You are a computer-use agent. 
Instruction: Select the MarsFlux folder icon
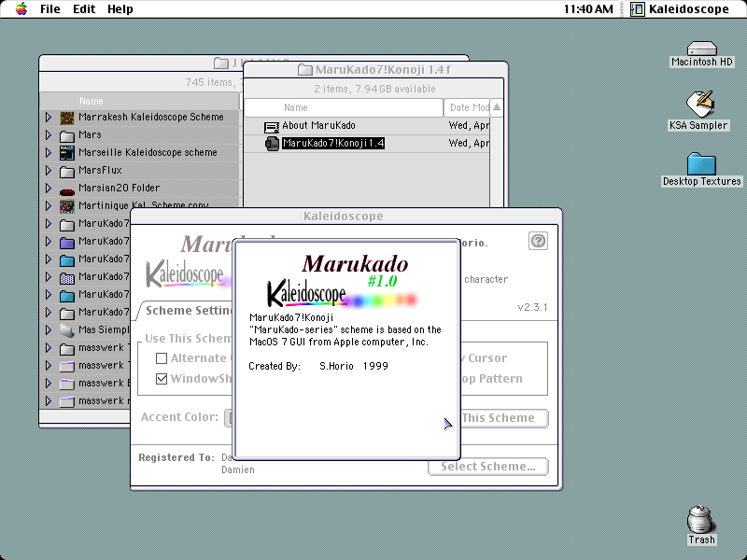66,171
